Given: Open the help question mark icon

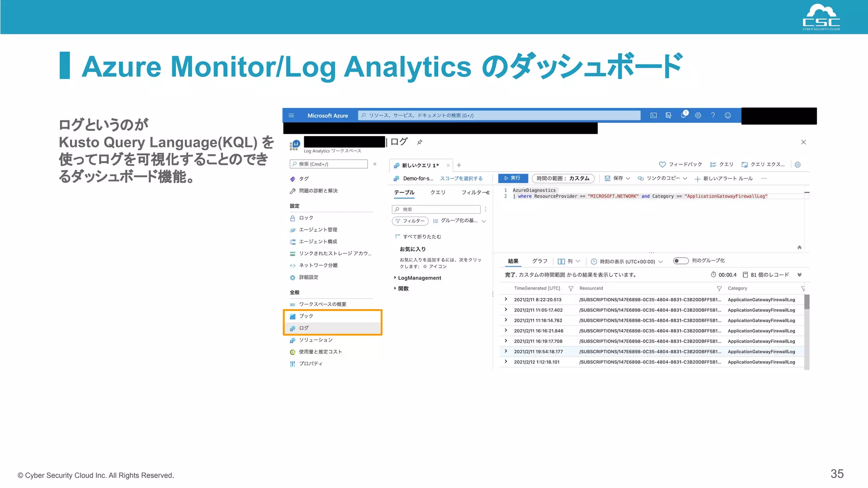Looking at the screenshot, I should [713, 115].
